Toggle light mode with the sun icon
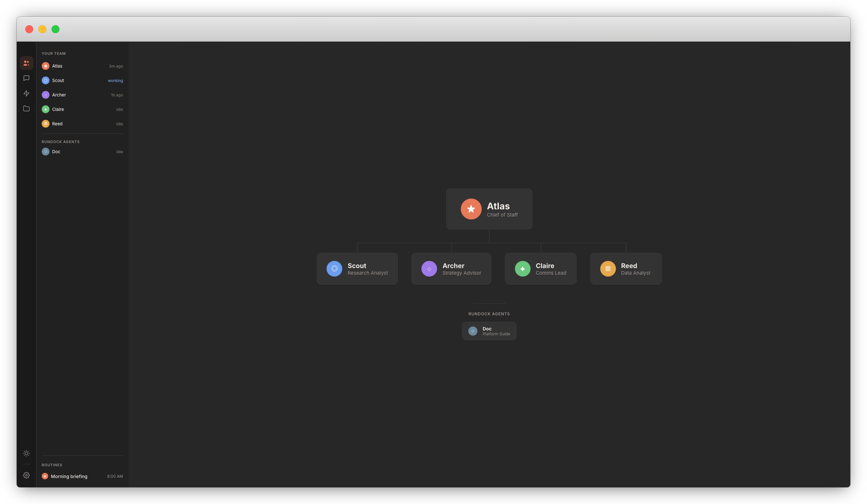This screenshot has height=504, width=867. coord(27,453)
